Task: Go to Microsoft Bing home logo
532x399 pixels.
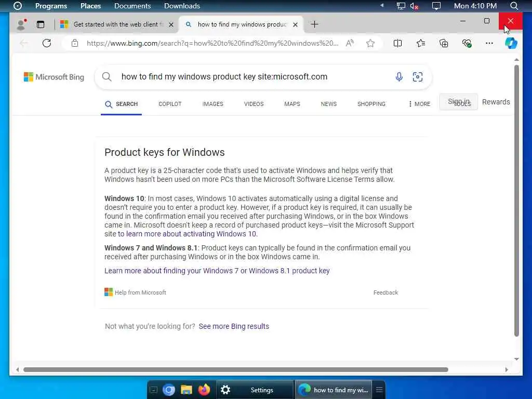Action: 54,77
